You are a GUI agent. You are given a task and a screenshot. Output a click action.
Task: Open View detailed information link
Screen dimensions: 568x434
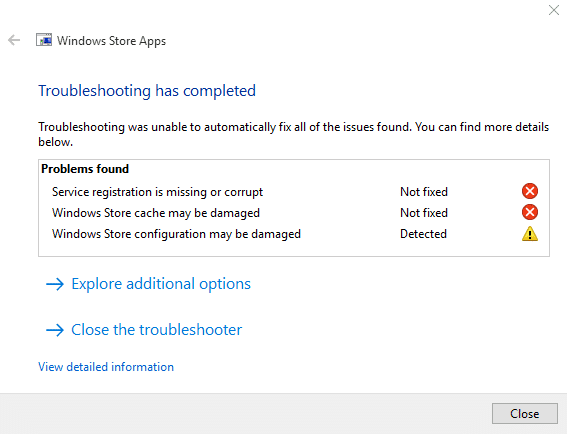click(x=106, y=367)
